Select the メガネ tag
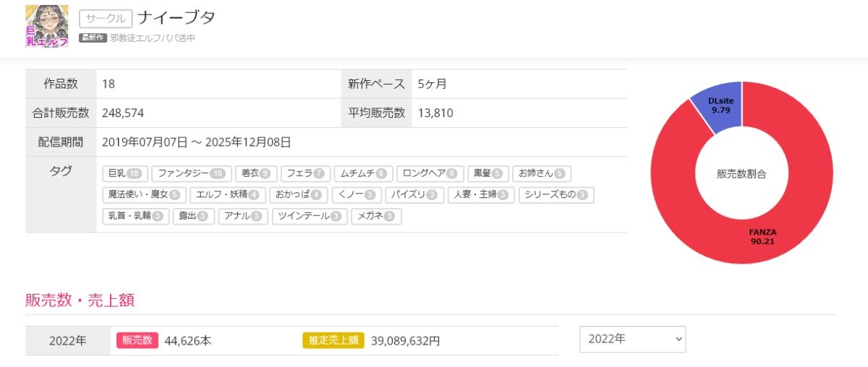The height and width of the screenshot is (367, 868). (376, 215)
